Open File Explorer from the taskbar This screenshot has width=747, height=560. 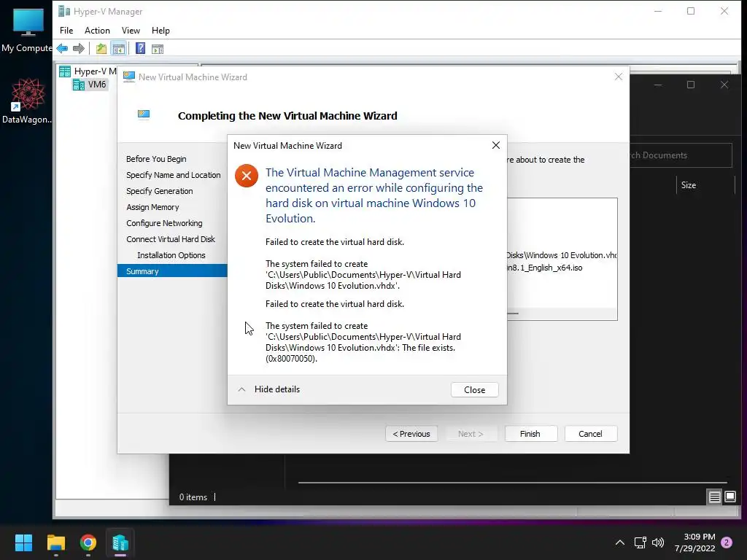click(x=55, y=542)
